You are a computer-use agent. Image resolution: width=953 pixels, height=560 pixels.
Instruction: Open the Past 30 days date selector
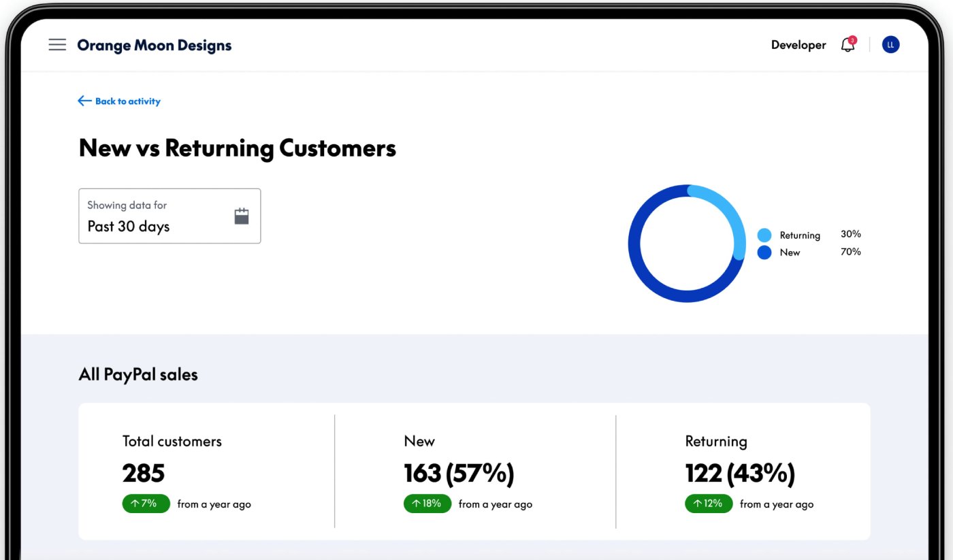tap(169, 216)
